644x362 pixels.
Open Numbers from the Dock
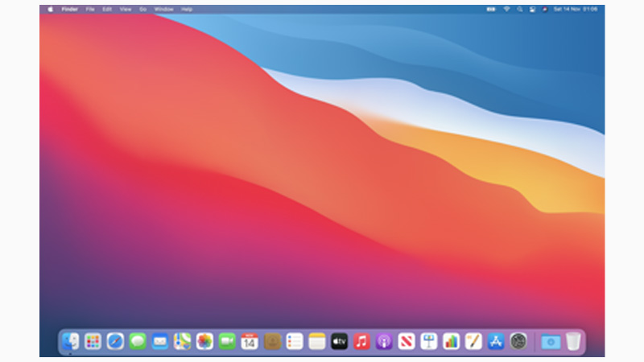coord(451,341)
